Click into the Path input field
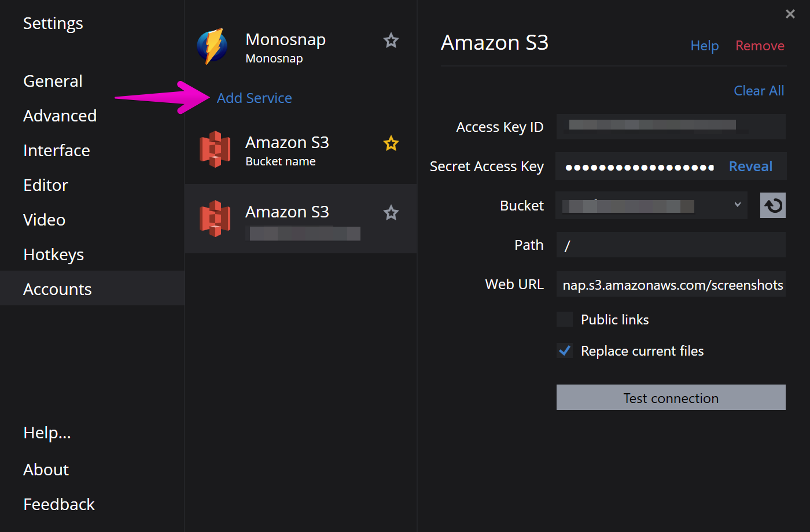This screenshot has width=810, height=532. pyautogui.click(x=671, y=245)
